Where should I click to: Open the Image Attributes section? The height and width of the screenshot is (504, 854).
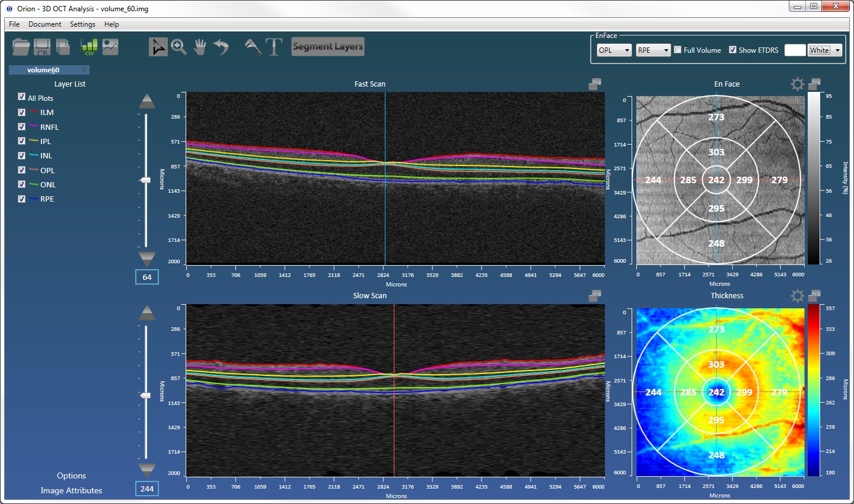click(71, 490)
